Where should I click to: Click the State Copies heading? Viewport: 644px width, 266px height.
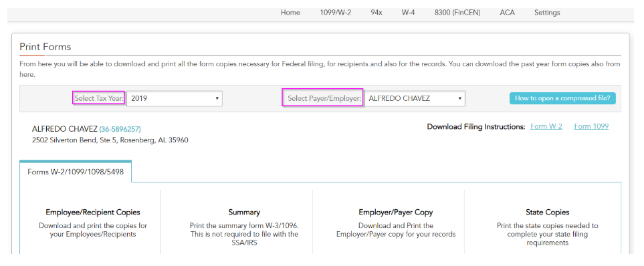click(x=548, y=213)
